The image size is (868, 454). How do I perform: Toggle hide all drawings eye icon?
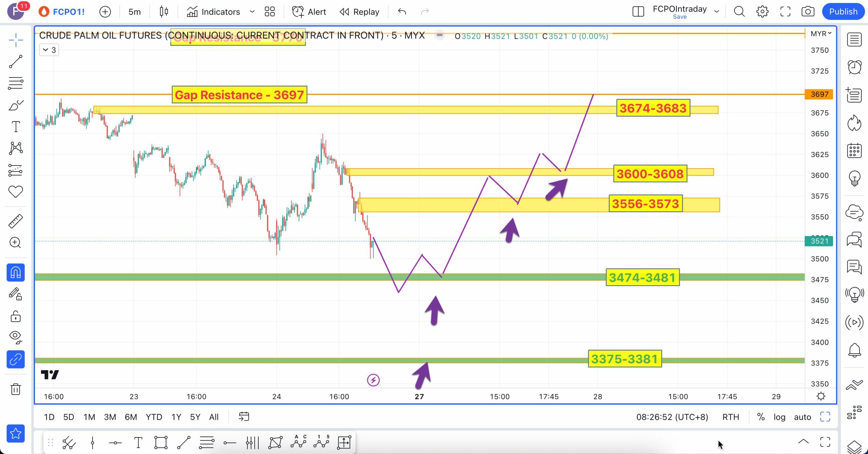pos(16,336)
